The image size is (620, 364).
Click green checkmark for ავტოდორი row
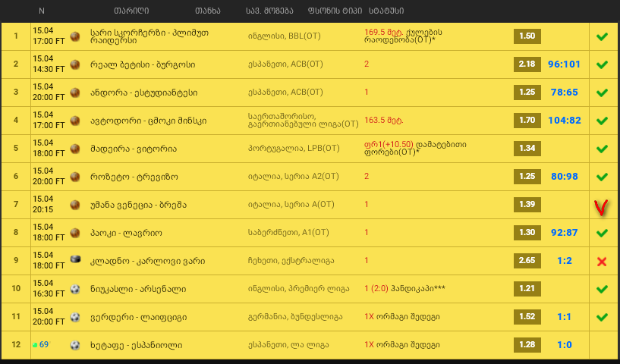coord(602,121)
